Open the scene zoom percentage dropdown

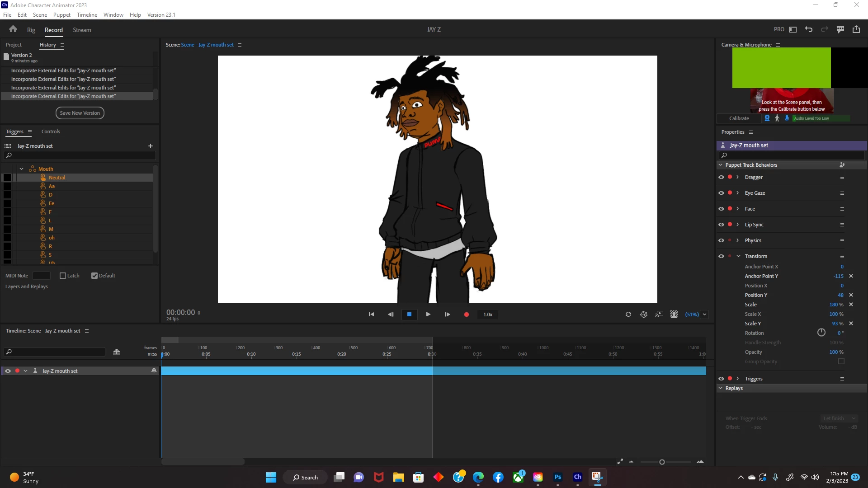pos(704,314)
